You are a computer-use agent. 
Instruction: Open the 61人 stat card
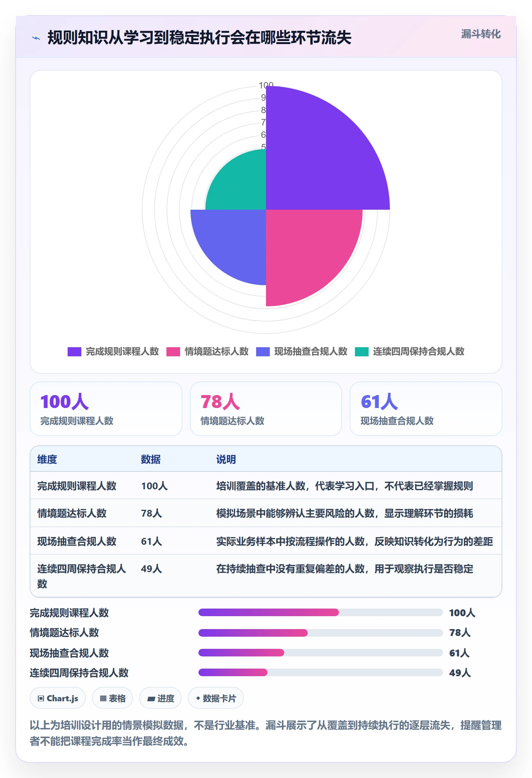point(426,409)
